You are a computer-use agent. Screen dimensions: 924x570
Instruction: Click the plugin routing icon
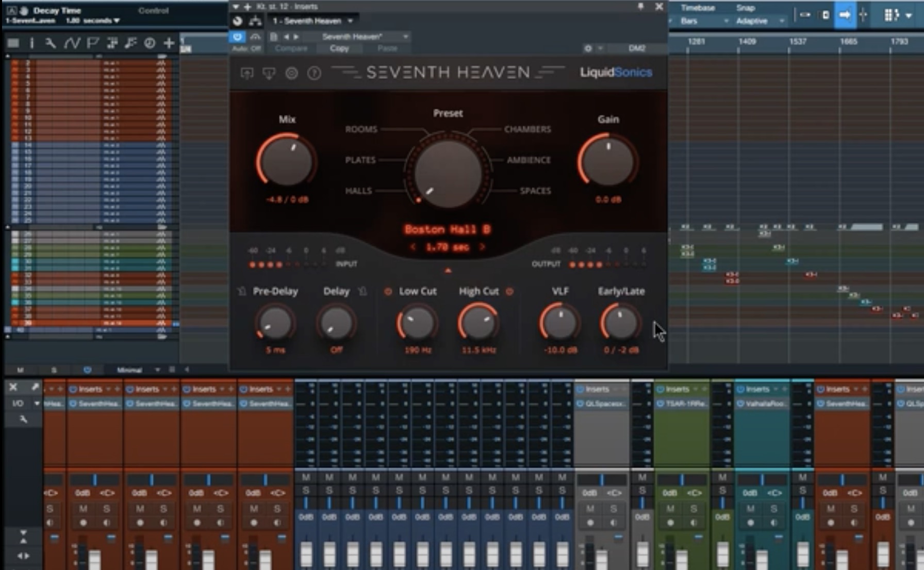coord(255,21)
